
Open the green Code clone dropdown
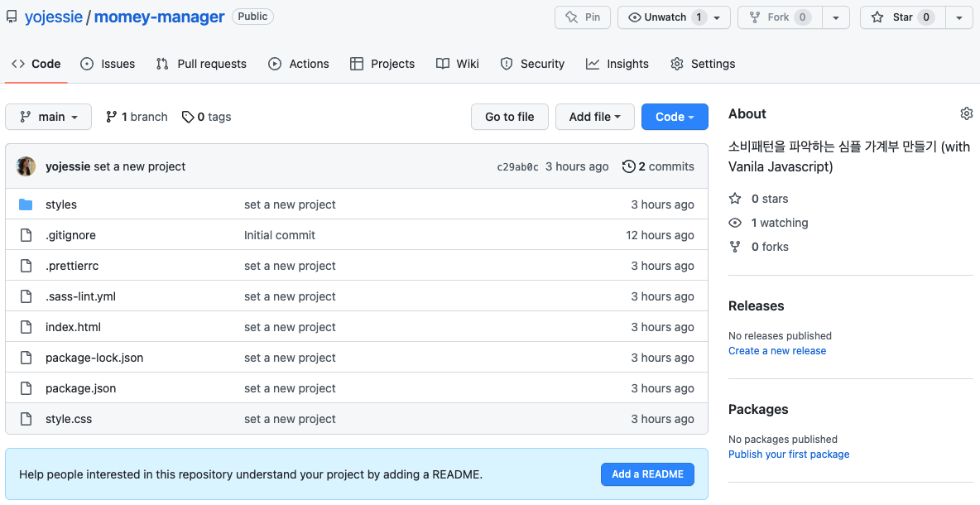click(675, 117)
